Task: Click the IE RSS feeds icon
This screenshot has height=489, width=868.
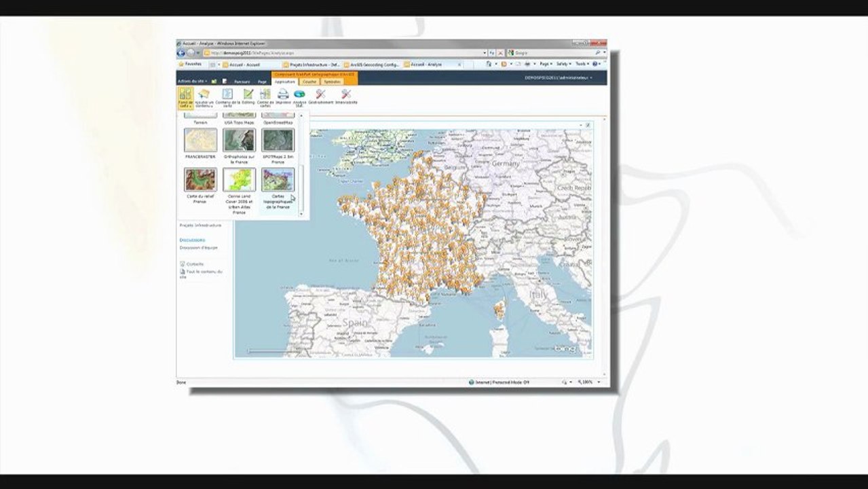Action: pyautogui.click(x=504, y=64)
